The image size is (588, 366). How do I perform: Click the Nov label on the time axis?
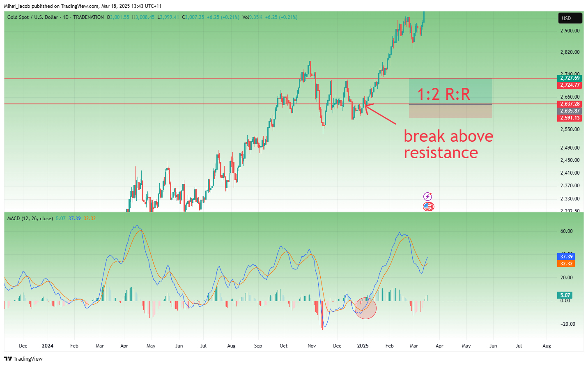[312, 346]
